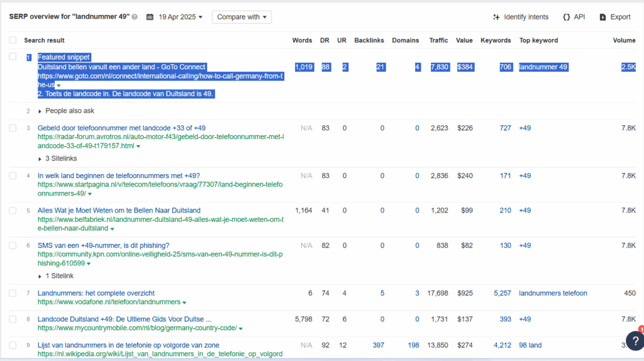The height and width of the screenshot is (361, 644).
Task: Check the box for Landcode Duitsland +49 result
Action: (x=13, y=319)
